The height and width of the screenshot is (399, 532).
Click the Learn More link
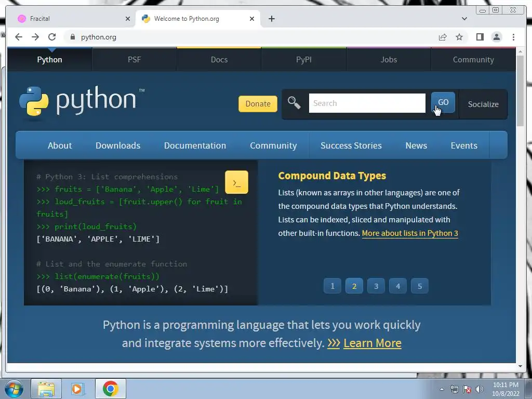[x=372, y=343]
